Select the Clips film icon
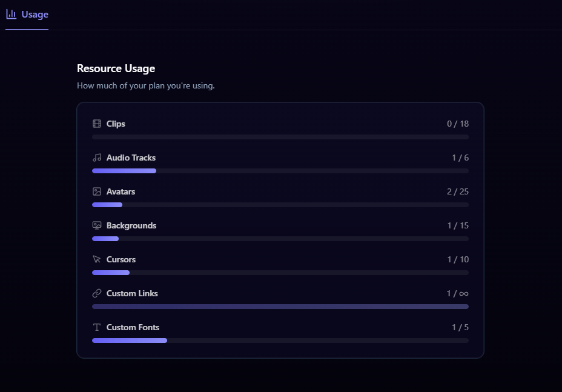This screenshot has width=562, height=392. (x=96, y=123)
